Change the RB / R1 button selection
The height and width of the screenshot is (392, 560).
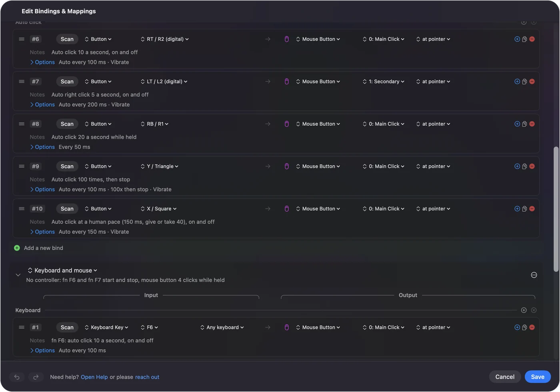tap(154, 124)
